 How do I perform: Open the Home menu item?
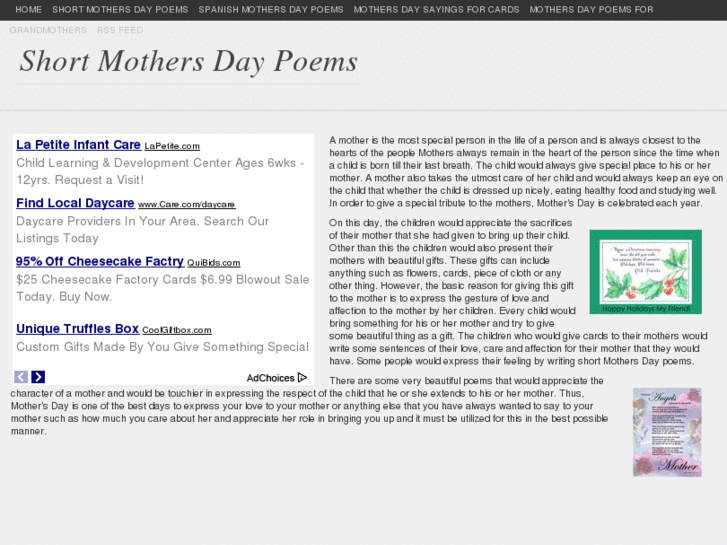click(29, 10)
